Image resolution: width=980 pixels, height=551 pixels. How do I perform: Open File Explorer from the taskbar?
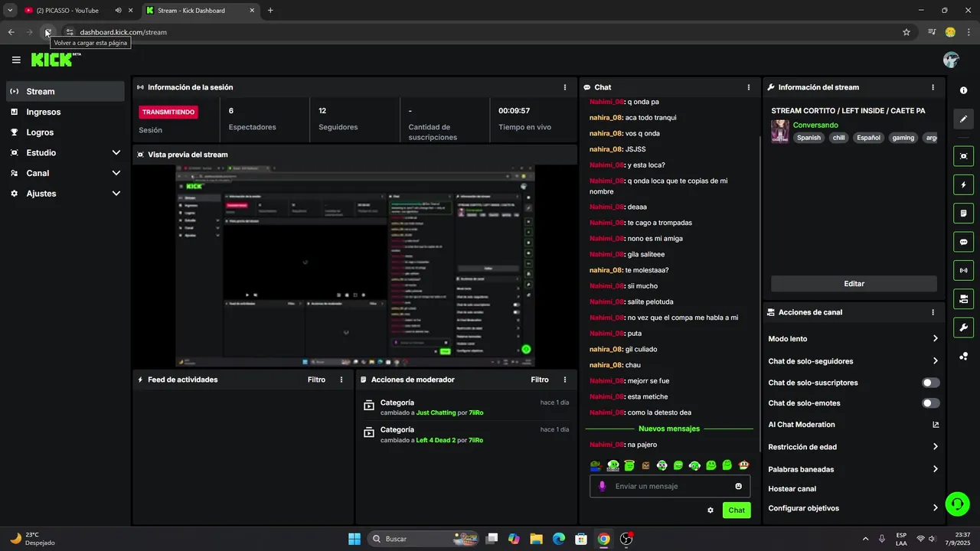pos(536,539)
